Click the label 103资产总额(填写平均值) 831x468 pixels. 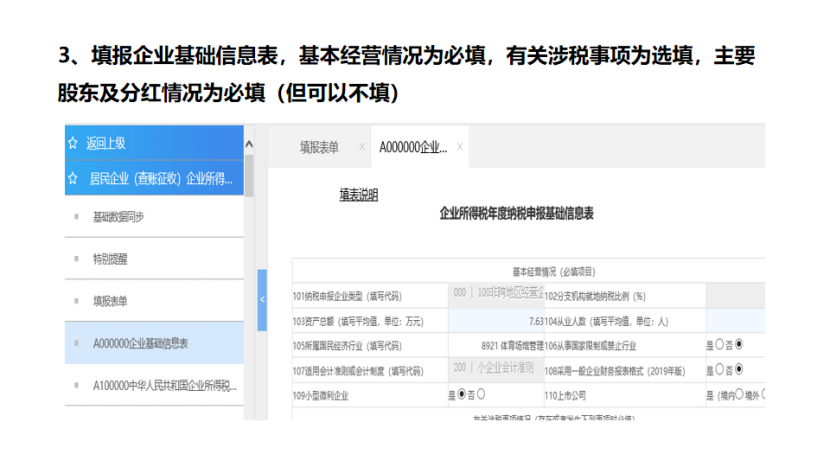(358, 321)
